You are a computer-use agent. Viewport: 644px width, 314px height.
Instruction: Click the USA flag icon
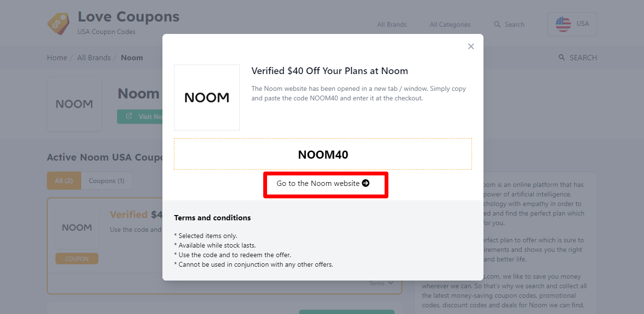click(x=563, y=24)
